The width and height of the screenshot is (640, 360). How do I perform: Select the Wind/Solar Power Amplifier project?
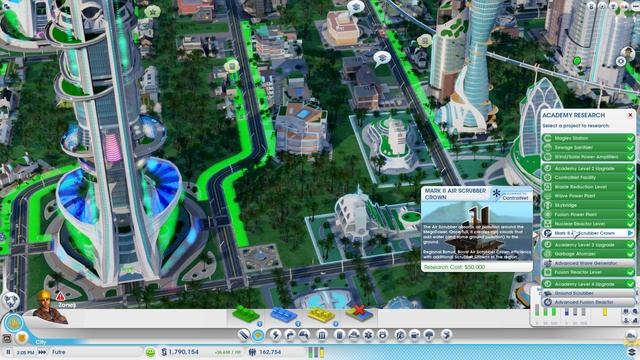(x=588, y=157)
